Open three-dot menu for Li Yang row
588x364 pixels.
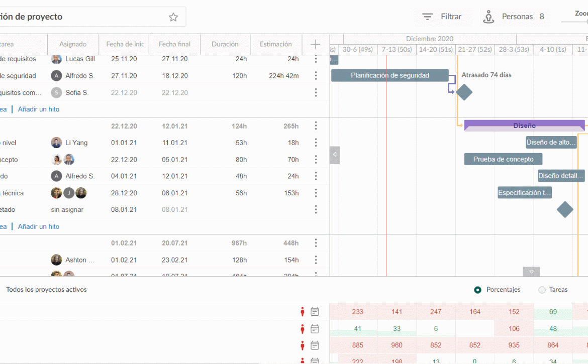(316, 143)
